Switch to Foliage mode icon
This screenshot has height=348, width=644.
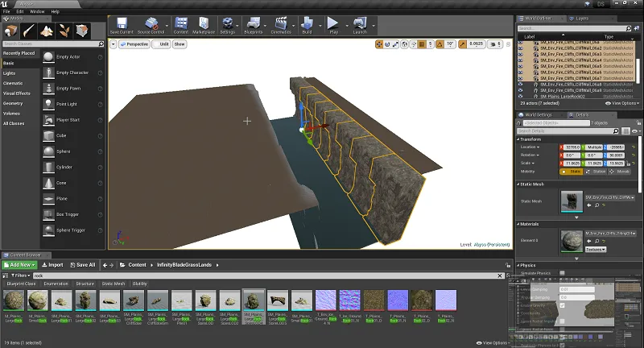64,31
